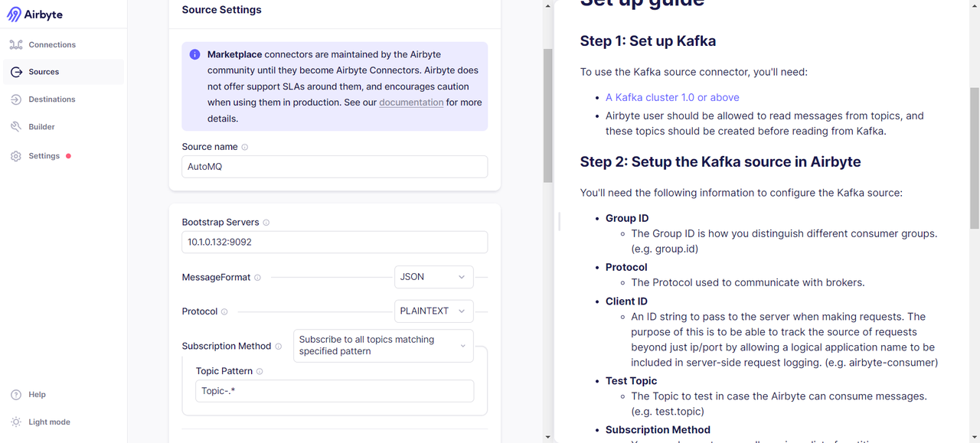Open the Subscription Method dropdown
Screen dimensions: 980x443
(x=383, y=346)
